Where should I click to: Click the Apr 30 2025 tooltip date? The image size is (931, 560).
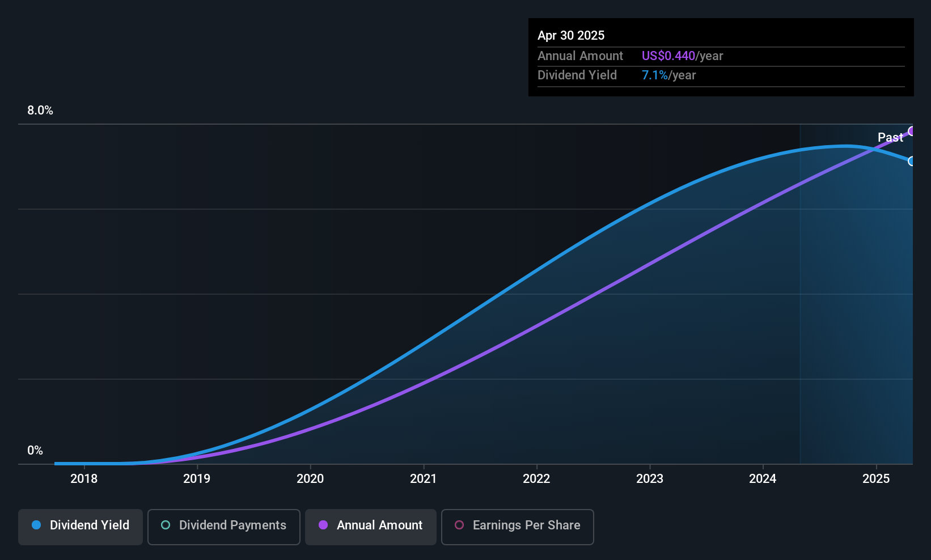pyautogui.click(x=571, y=35)
